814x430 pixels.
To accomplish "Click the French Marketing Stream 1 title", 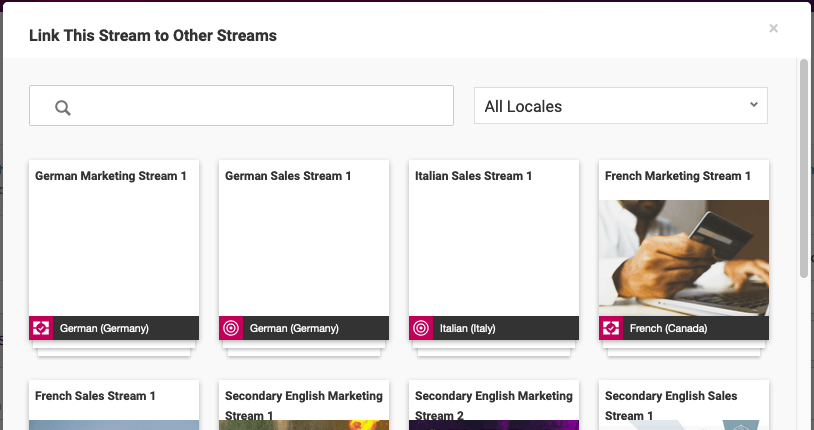I will pyautogui.click(x=678, y=176).
